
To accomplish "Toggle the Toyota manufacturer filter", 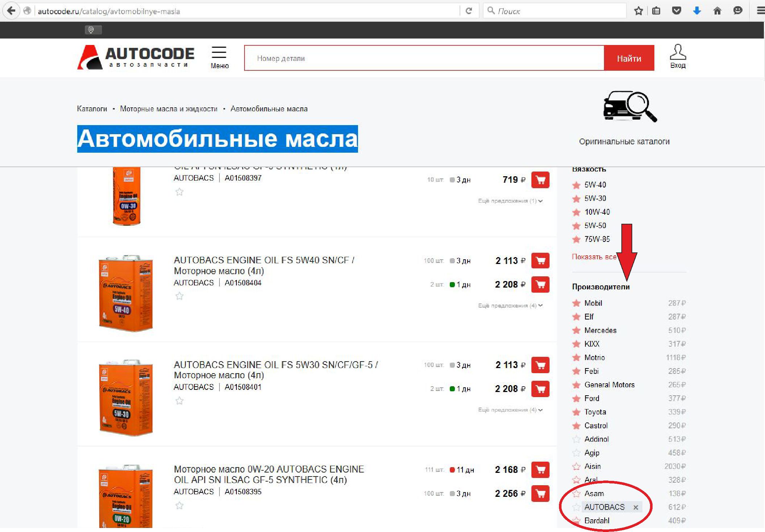I will [x=595, y=412].
